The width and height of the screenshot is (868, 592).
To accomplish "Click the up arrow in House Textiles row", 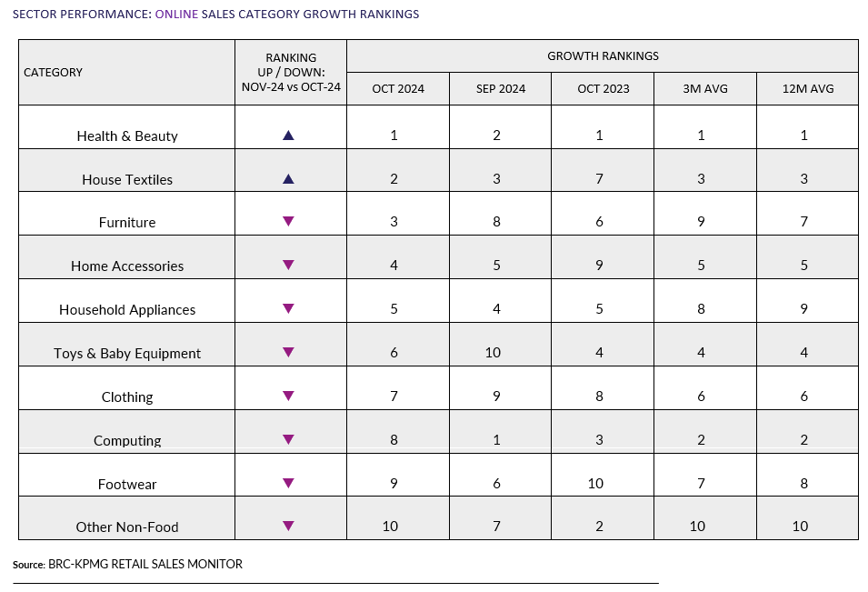I will coord(288,179).
